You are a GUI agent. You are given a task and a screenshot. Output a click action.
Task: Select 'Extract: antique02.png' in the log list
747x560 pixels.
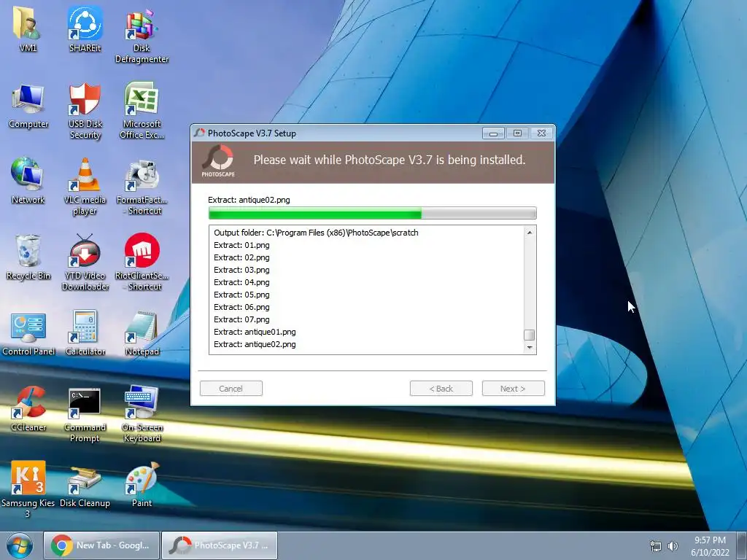(x=255, y=344)
